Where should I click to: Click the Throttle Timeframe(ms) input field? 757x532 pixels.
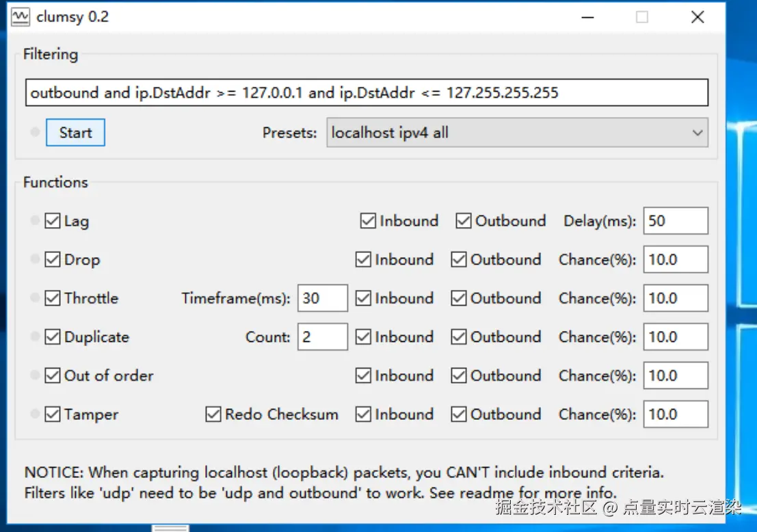[x=323, y=298]
